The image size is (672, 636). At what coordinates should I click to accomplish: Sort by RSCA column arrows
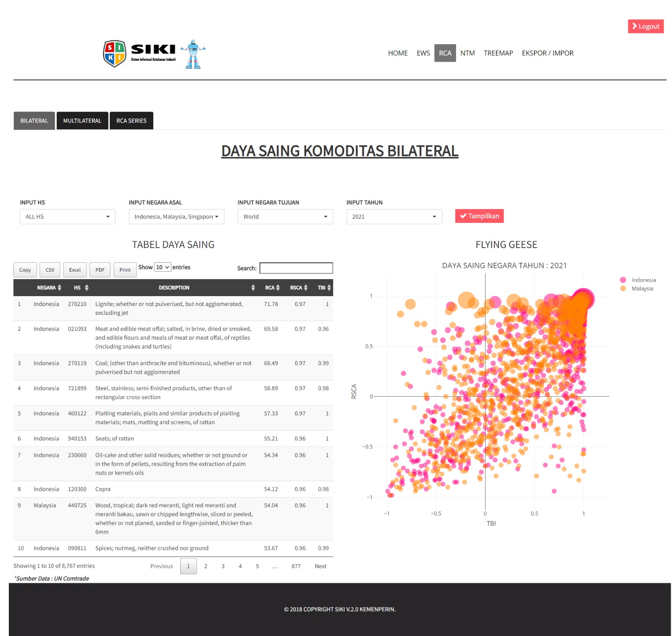click(305, 288)
